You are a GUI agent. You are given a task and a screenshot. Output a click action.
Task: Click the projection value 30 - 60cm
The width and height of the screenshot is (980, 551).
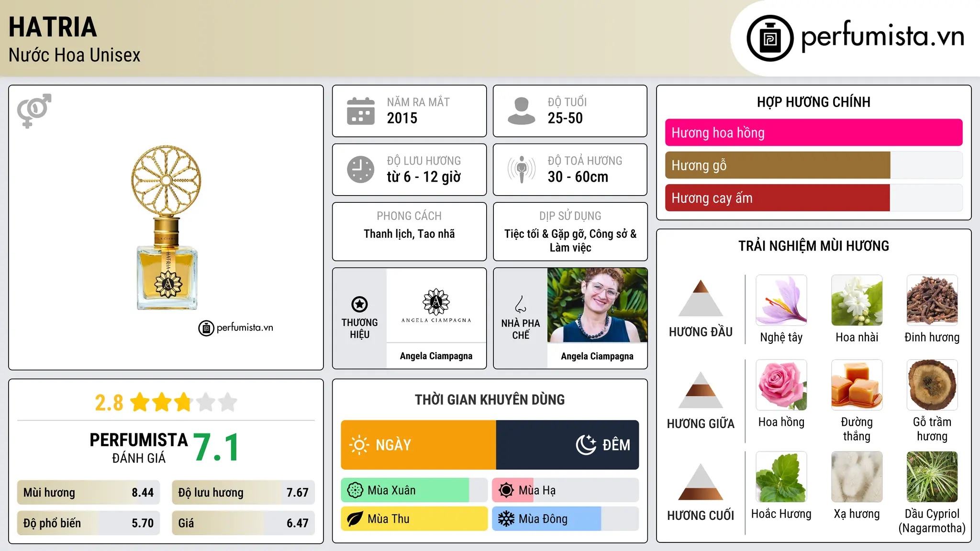coord(578,177)
